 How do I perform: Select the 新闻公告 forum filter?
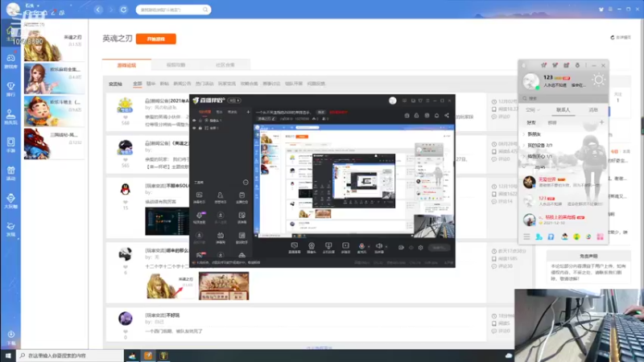(x=182, y=84)
